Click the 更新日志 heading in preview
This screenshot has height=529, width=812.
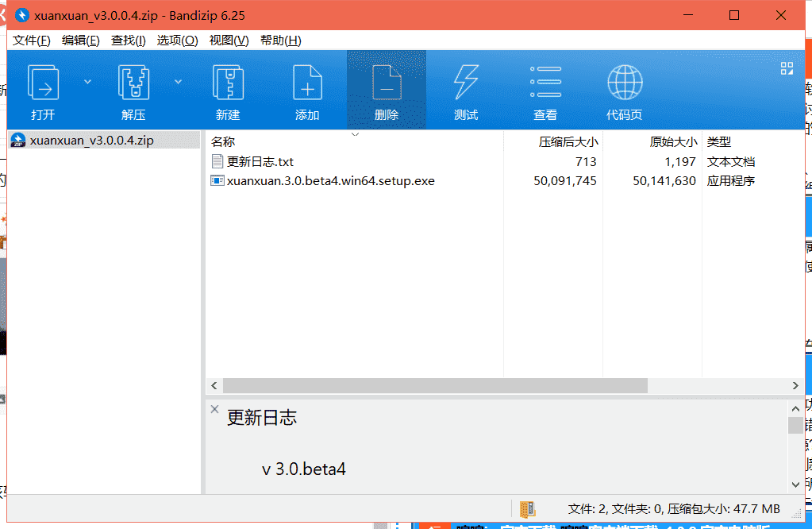262,418
